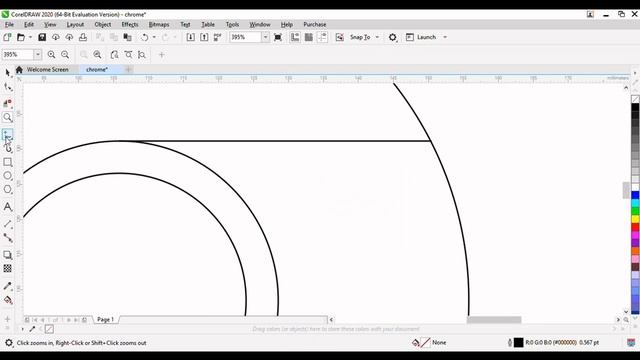Viewport: 640px width, 360px height.
Task: Click the Import icon
Action: (190, 37)
